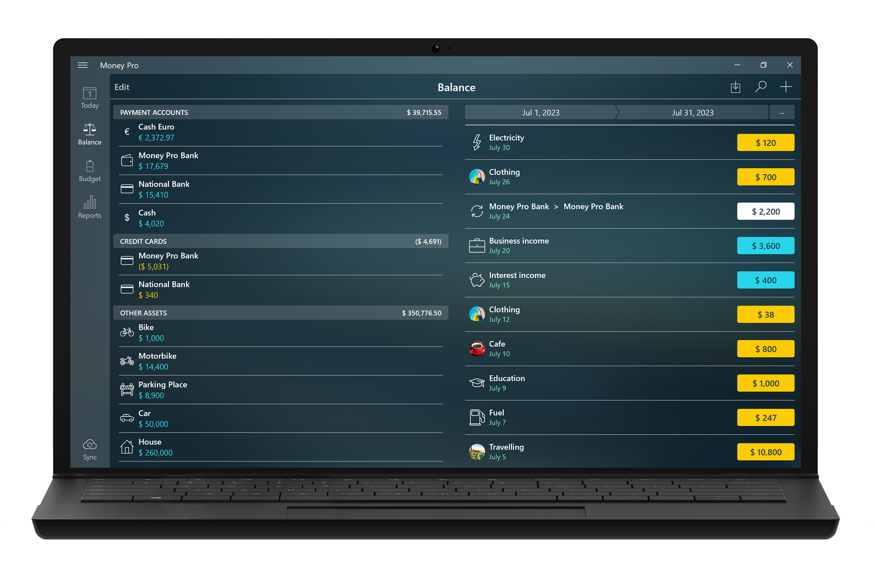
Task: Expand Payment Accounts section
Action: 280,112
